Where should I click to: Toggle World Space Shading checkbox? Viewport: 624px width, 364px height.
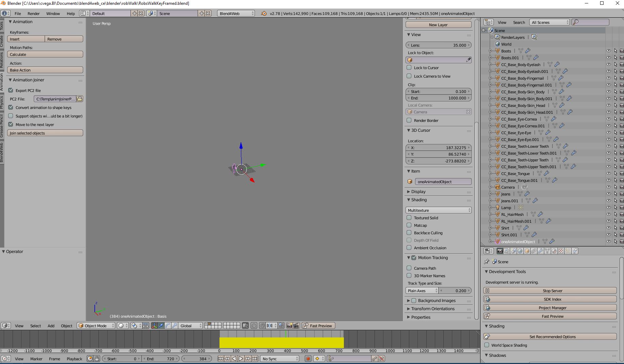click(487, 345)
